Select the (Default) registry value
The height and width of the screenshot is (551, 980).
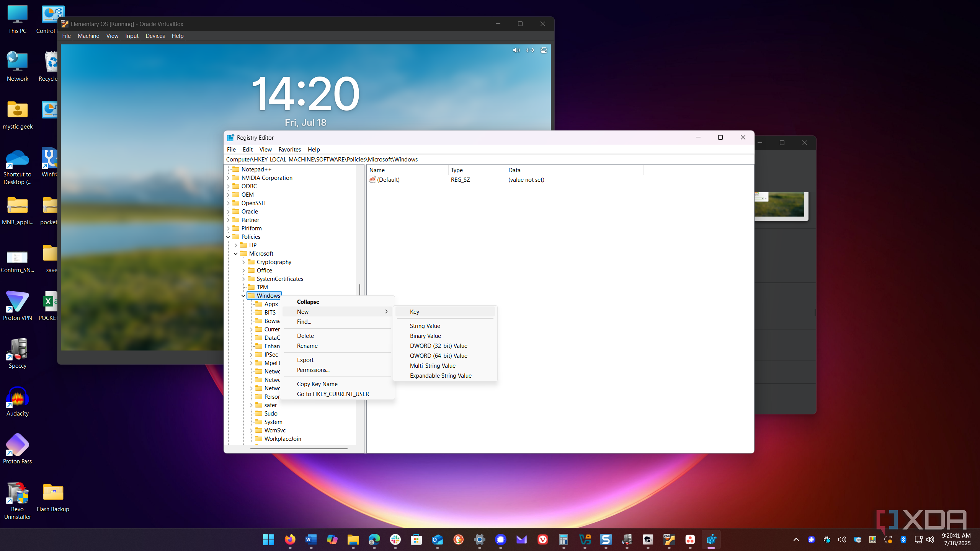tap(388, 179)
